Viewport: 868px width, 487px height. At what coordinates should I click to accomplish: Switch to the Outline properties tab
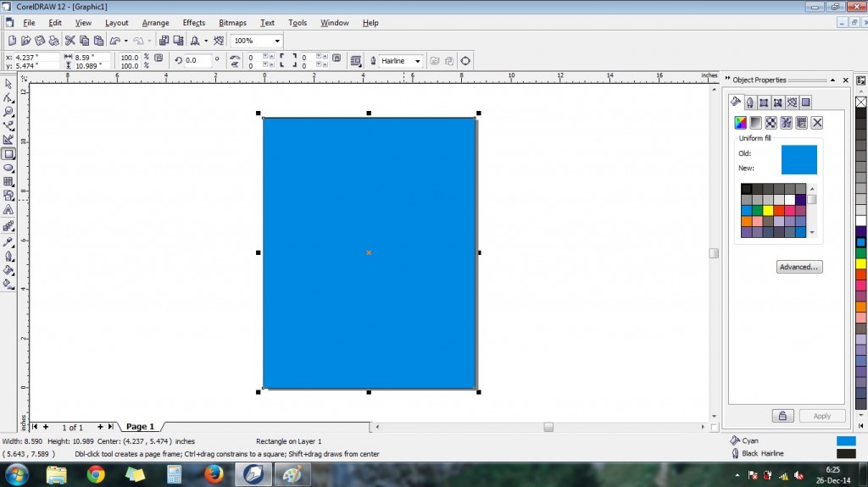pos(749,102)
